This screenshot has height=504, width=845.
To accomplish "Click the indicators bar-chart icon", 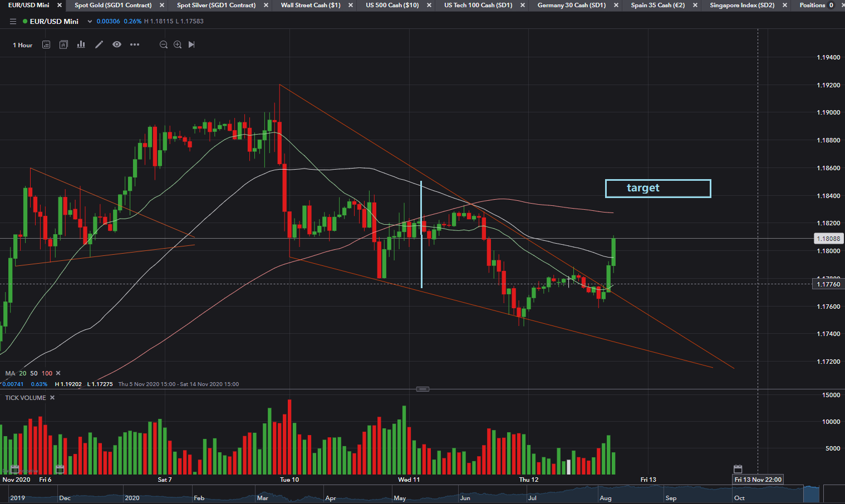I will (81, 45).
